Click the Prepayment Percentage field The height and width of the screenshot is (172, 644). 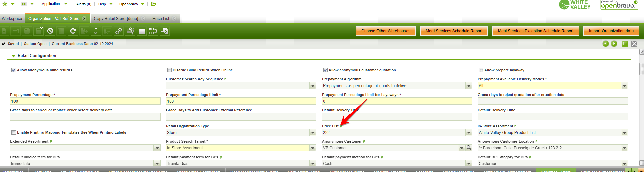point(85,101)
